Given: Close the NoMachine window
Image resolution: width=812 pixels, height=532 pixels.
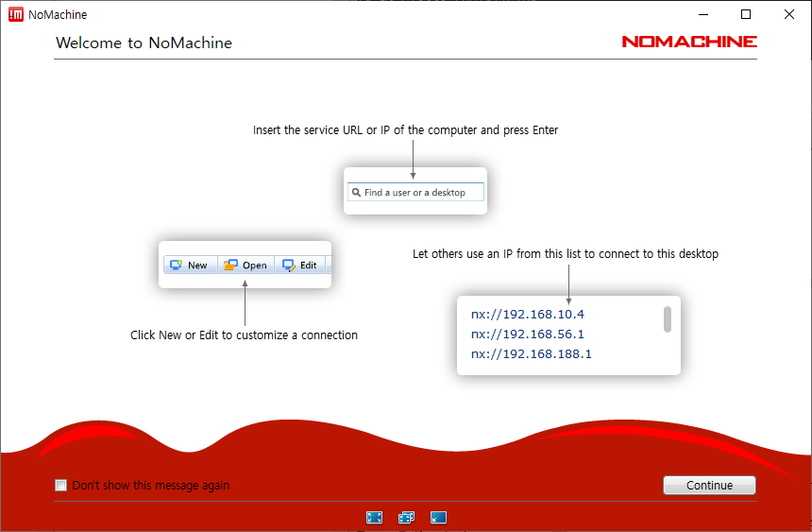Looking at the screenshot, I should tap(788, 14).
